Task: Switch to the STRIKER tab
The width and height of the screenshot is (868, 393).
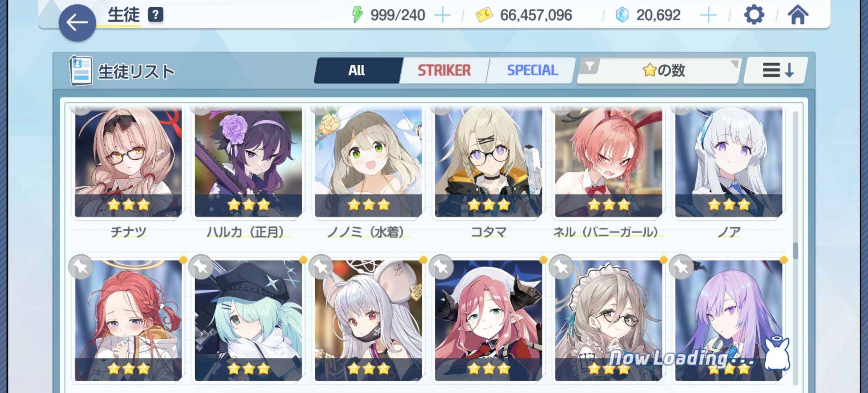Action: (444, 70)
